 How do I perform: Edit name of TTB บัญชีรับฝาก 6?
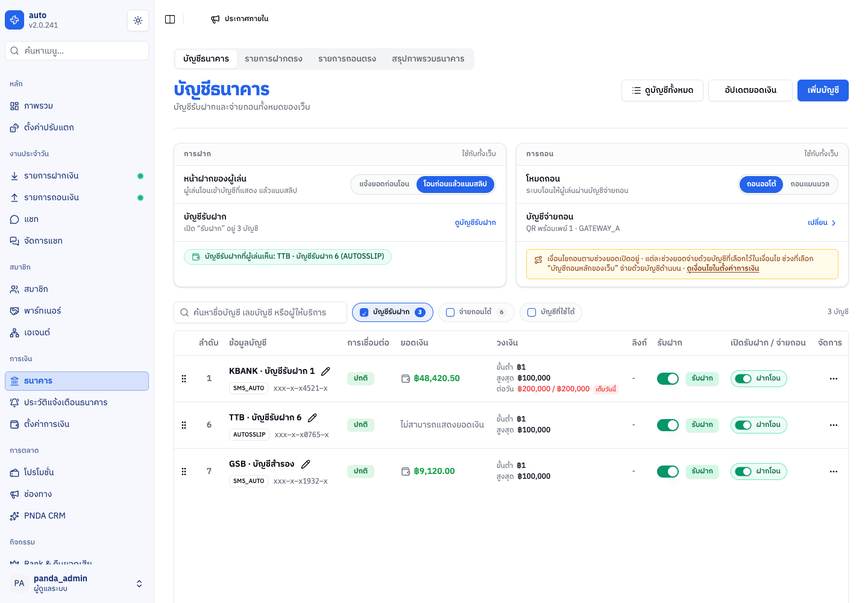(x=312, y=418)
